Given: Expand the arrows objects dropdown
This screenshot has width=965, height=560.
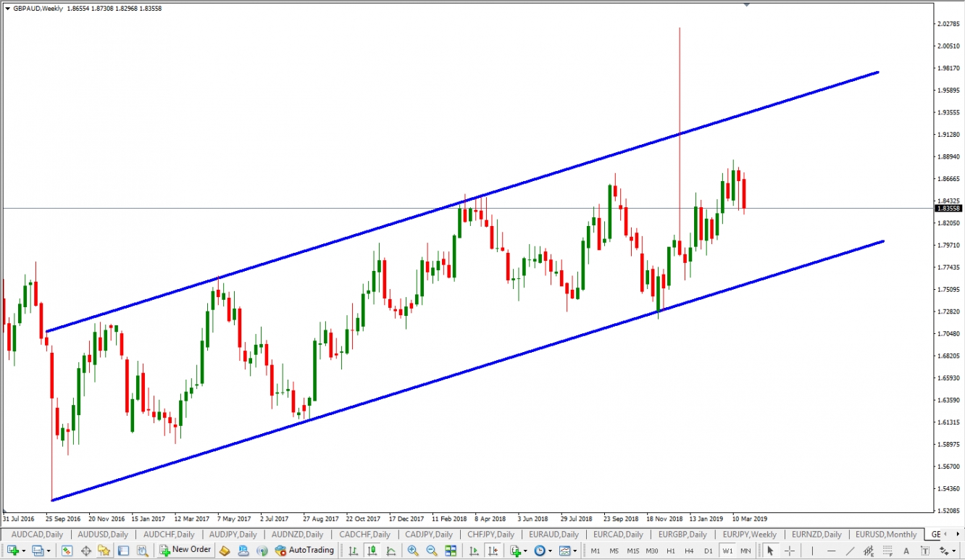Looking at the screenshot, I should point(954,551).
